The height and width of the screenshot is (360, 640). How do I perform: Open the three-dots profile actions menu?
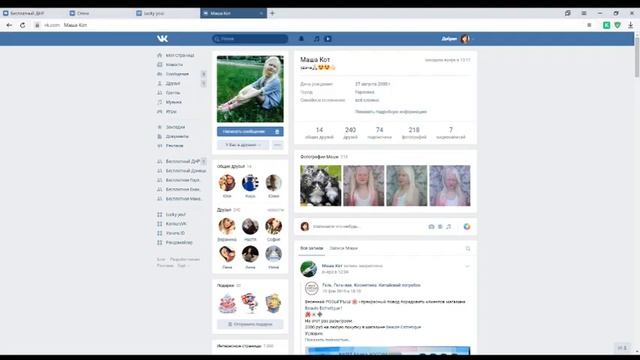[278, 145]
